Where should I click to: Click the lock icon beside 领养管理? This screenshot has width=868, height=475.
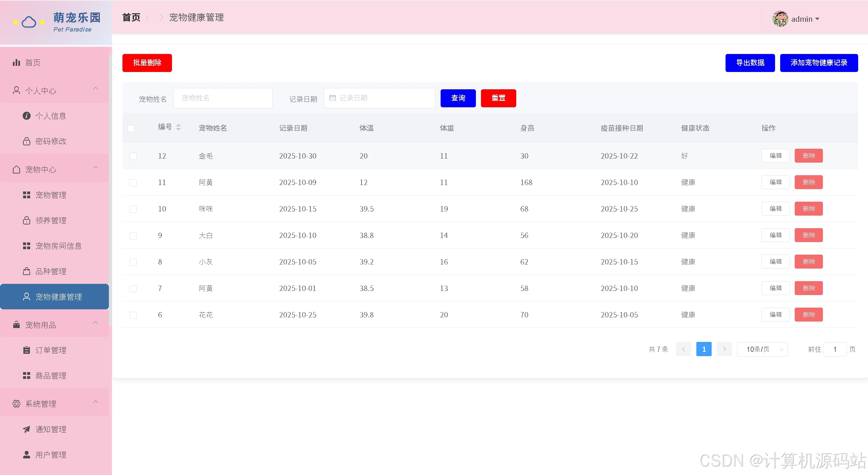[x=26, y=220]
